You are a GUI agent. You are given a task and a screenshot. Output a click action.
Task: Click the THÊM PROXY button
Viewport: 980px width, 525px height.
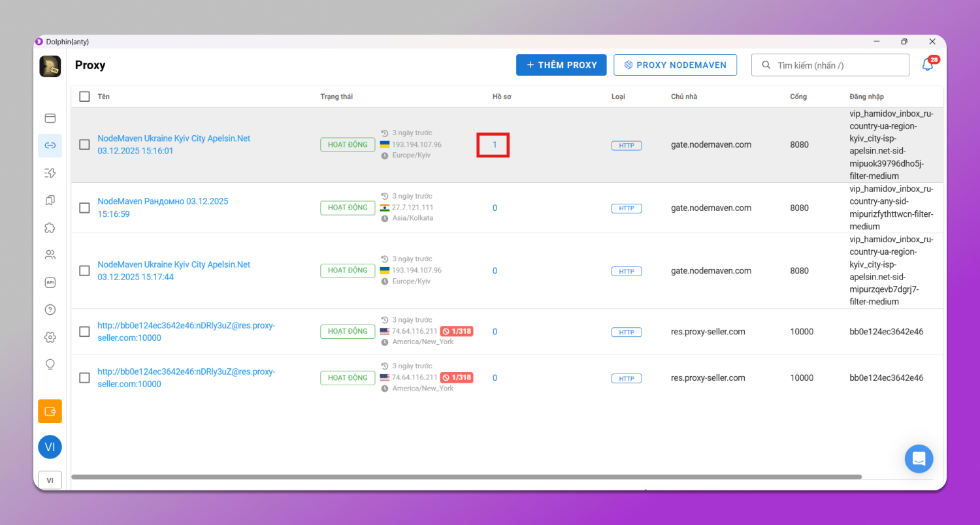click(561, 65)
